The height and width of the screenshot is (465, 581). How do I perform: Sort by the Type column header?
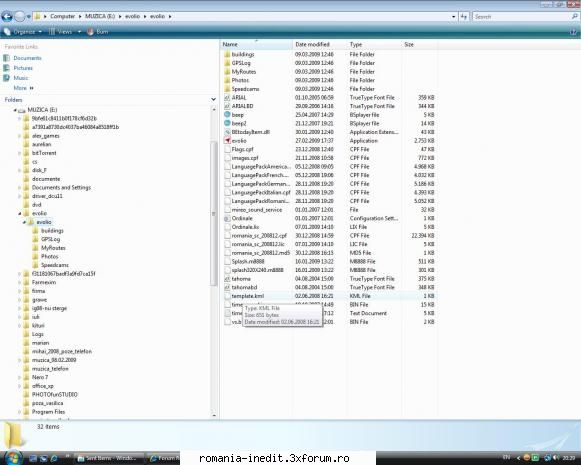pos(374,44)
